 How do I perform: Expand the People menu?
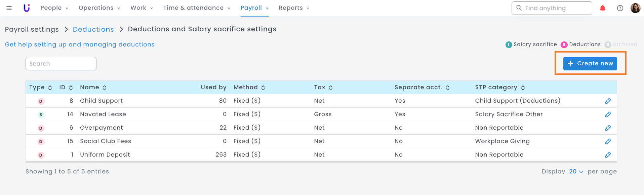pyautogui.click(x=54, y=8)
